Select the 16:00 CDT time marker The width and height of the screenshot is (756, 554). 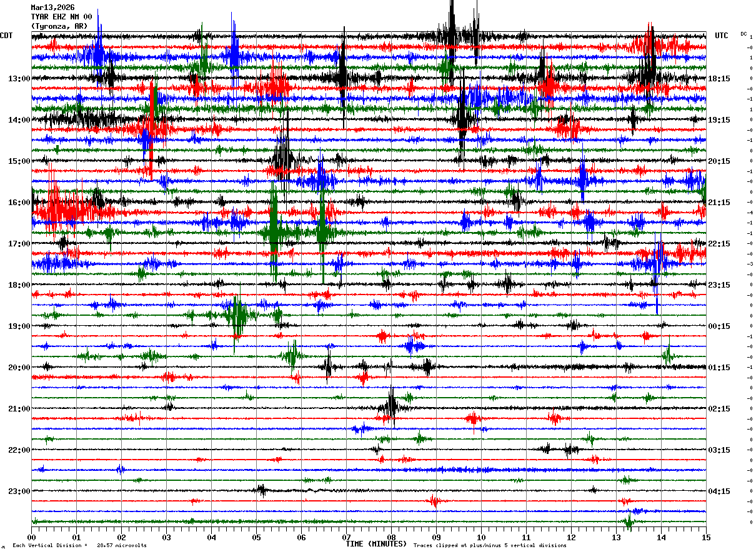point(19,203)
